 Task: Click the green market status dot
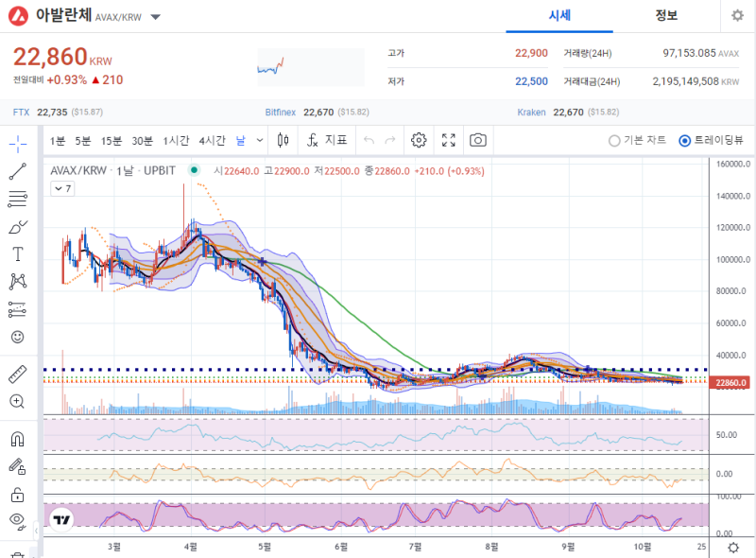[x=194, y=170]
